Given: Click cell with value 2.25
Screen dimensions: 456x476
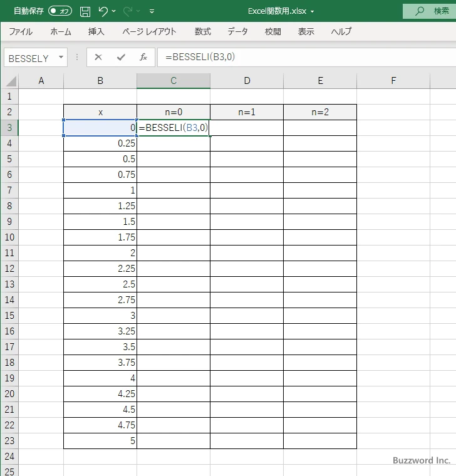Looking at the screenshot, I should click(100, 268).
